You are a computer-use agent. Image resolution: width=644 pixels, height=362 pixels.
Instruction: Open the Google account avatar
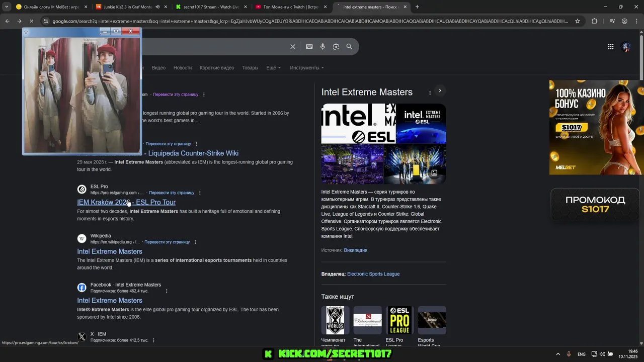626,47
